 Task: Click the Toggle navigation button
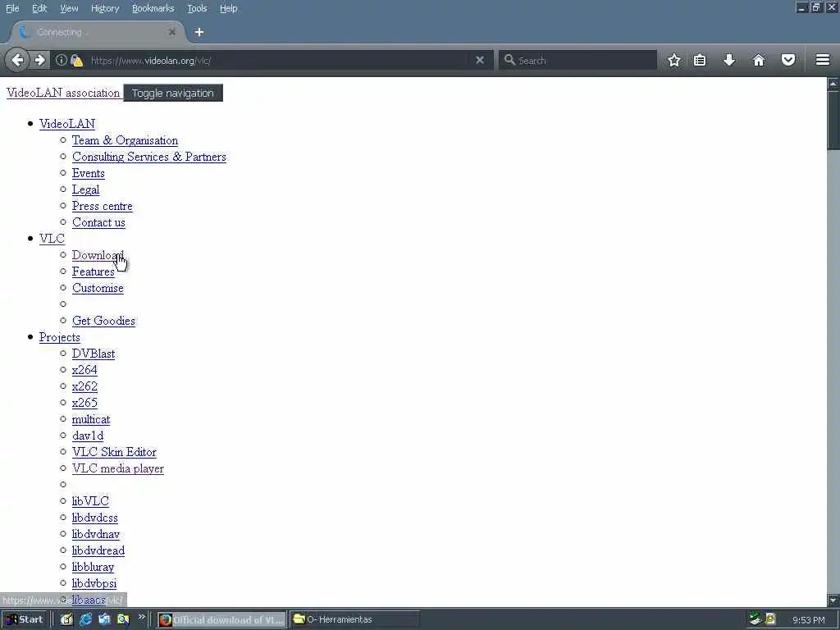[x=173, y=93]
